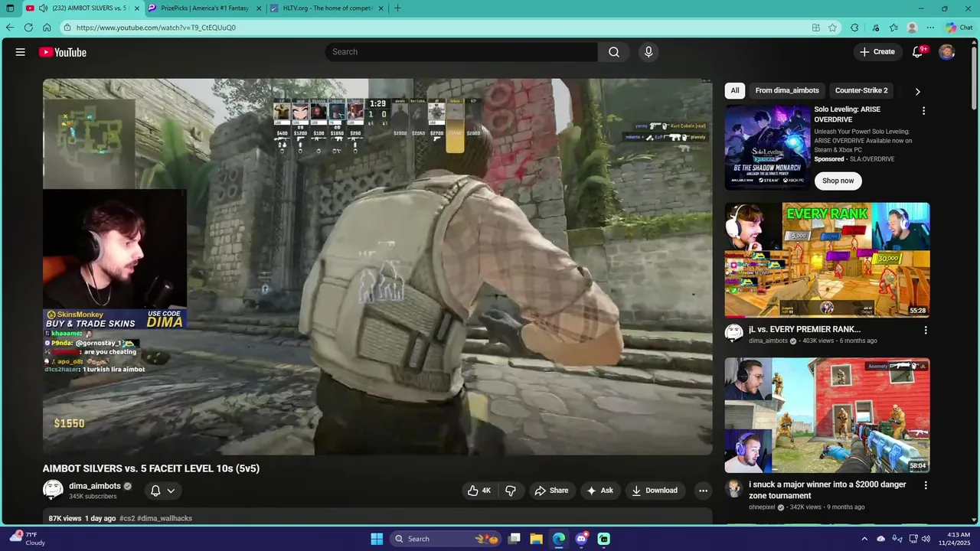Click the video player frame
This screenshot has height=551, width=980.
click(377, 267)
